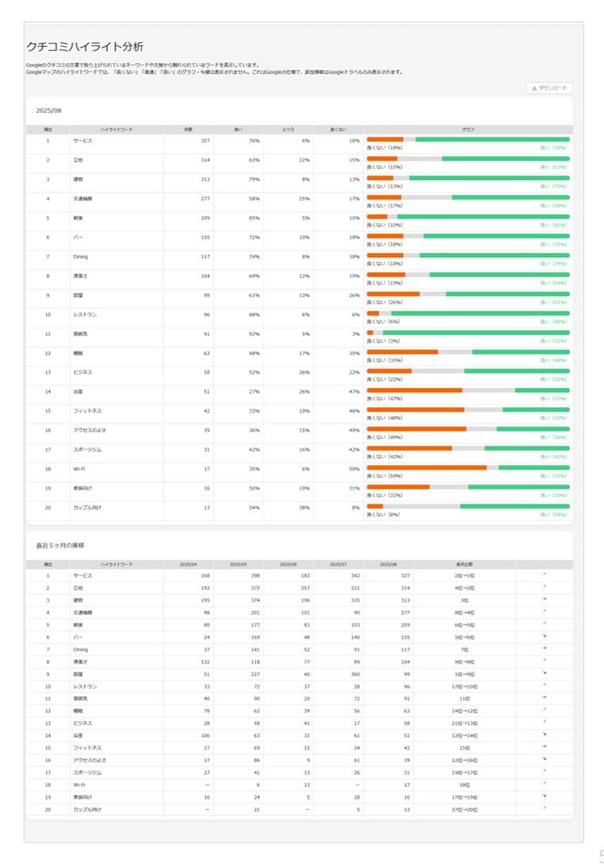This screenshot has width=604, height=868.
Task: Click the 2025/04 column header in trend table
Action: 188,564
